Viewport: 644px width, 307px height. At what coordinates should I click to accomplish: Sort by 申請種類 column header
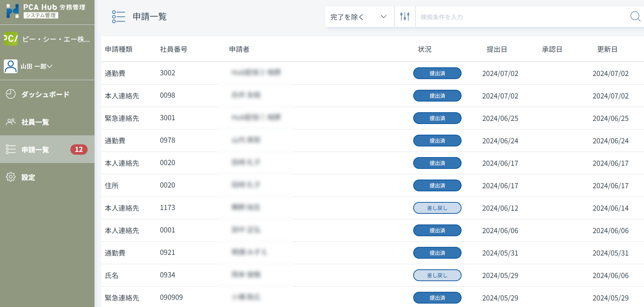pyautogui.click(x=118, y=49)
